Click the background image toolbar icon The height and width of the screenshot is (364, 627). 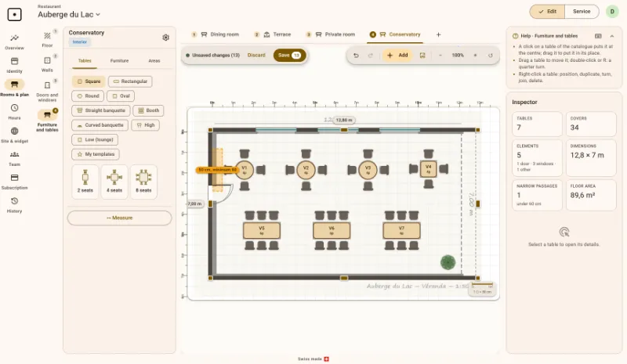(422, 55)
